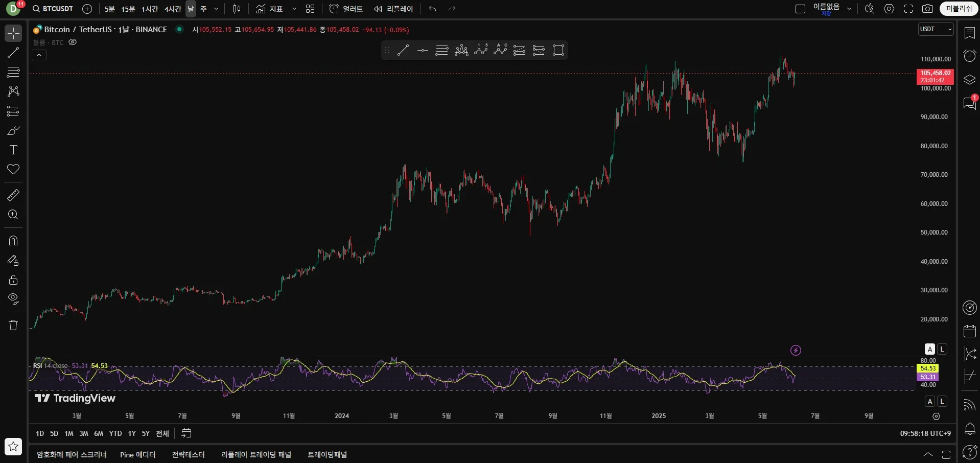The height and width of the screenshot is (463, 980).
Task: Choose the head and shoulders pattern tool
Action: (461, 50)
